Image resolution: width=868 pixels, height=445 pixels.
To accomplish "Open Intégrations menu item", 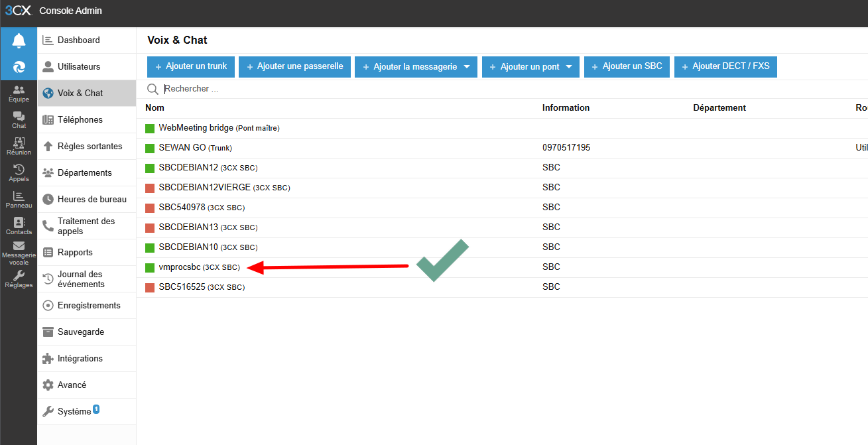I will pos(87,359).
